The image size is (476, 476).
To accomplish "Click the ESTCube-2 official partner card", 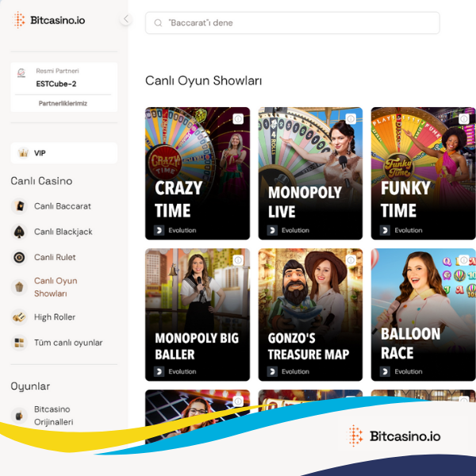I will click(x=64, y=79).
